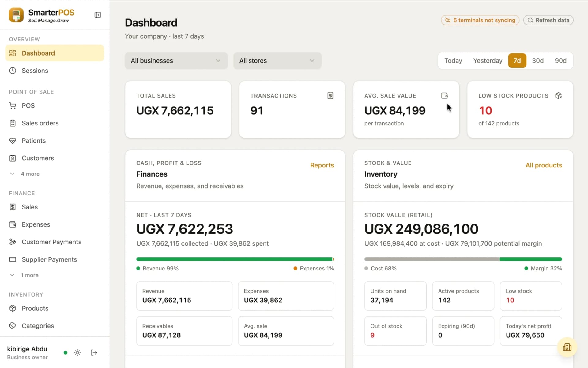Click the floating building store button
This screenshot has width=588, height=368.
(567, 347)
